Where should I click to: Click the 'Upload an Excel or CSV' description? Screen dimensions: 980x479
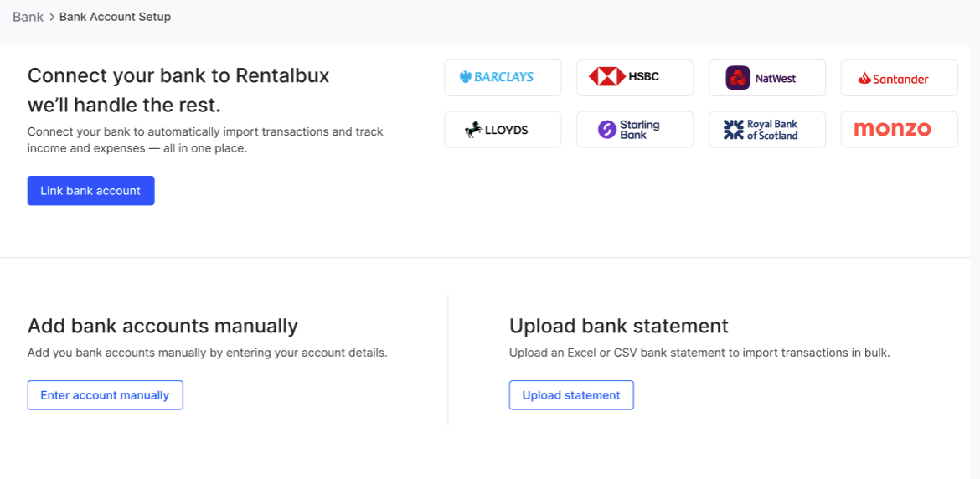[699, 353]
